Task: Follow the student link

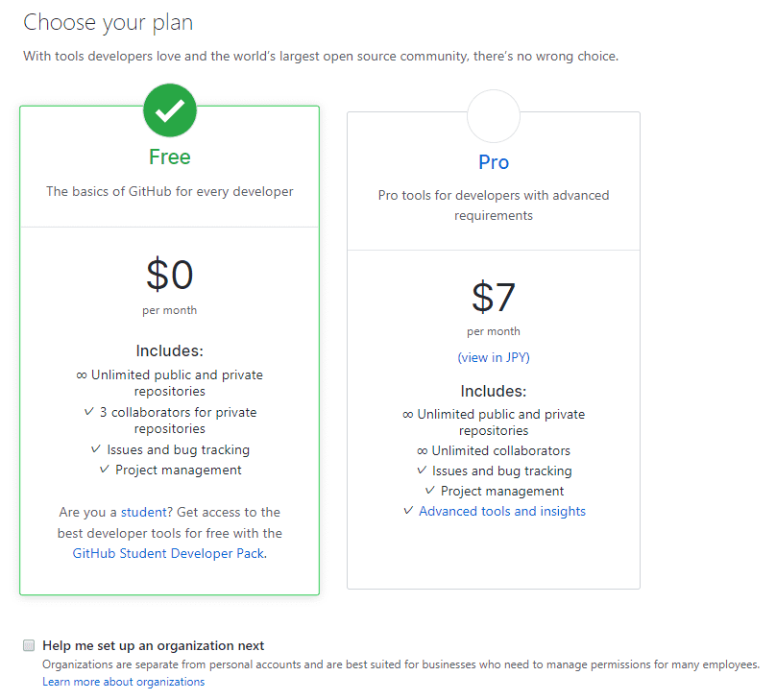Action: coord(143,512)
